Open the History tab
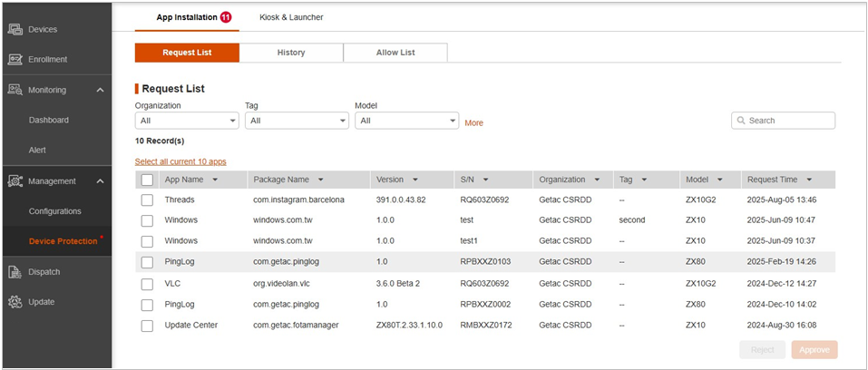Screen dimensions: 868x370 click(x=291, y=53)
